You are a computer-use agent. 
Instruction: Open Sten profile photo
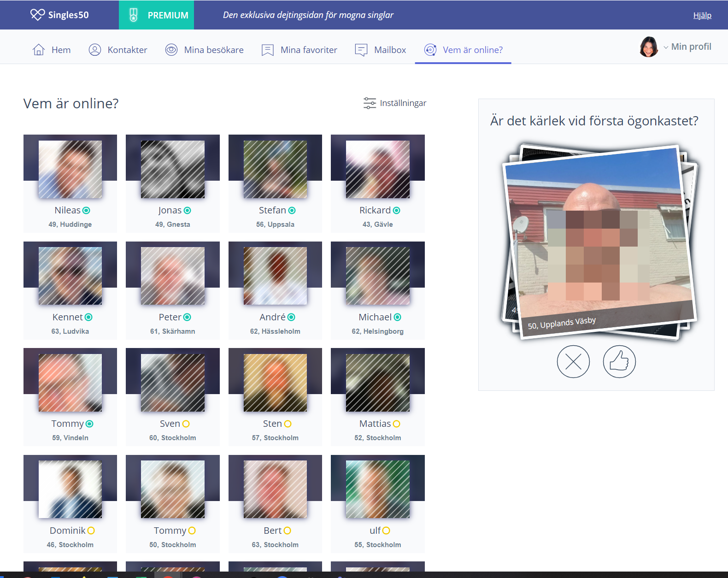click(x=275, y=383)
